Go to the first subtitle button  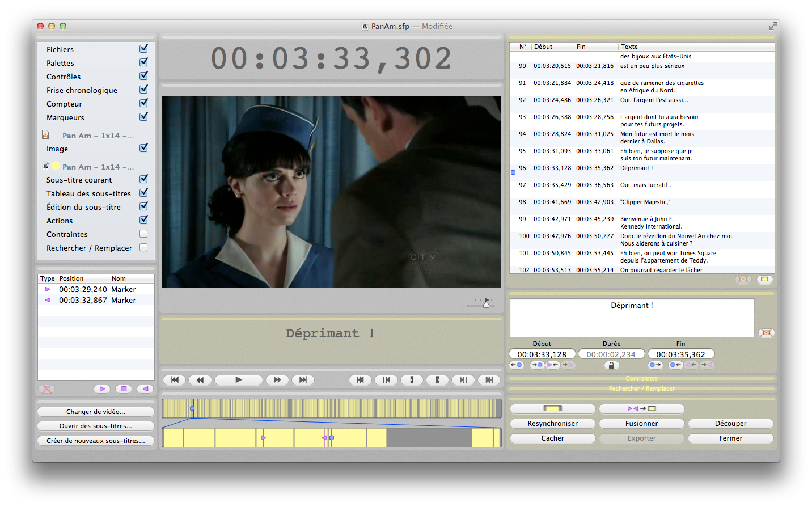click(360, 380)
